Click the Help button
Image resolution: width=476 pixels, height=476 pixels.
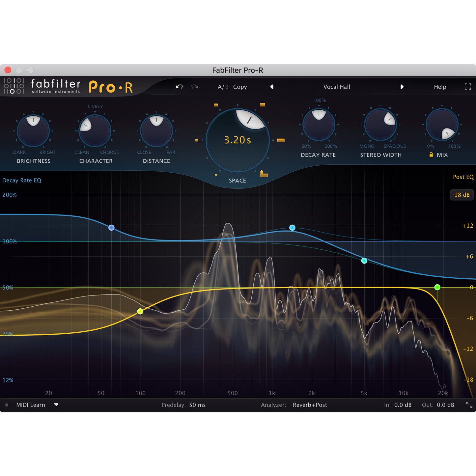pyautogui.click(x=440, y=87)
